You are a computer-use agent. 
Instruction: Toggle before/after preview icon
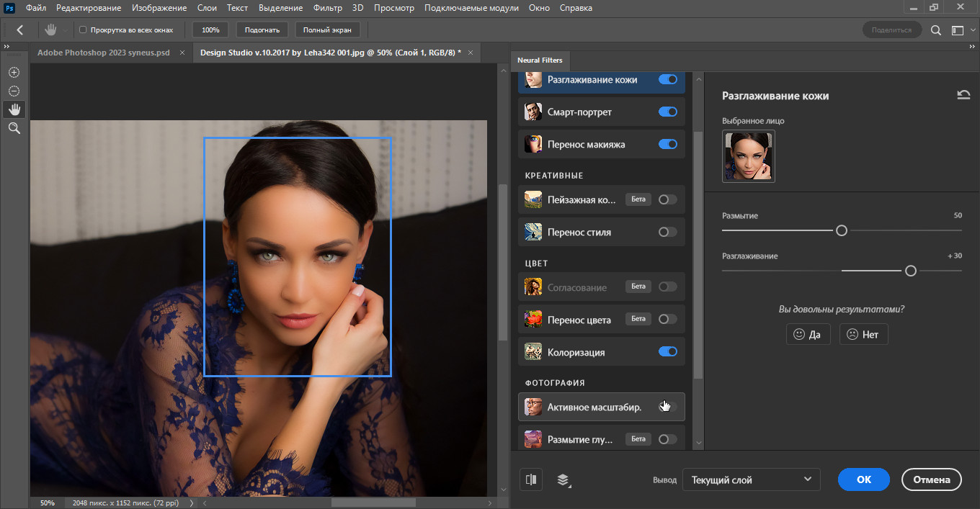pos(531,479)
